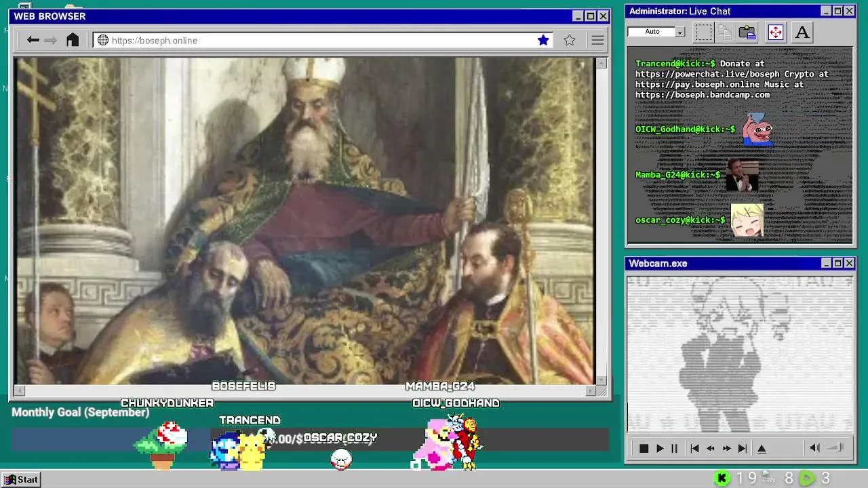Stop playback in Webcam.exe
868x488 pixels.
click(x=644, y=448)
